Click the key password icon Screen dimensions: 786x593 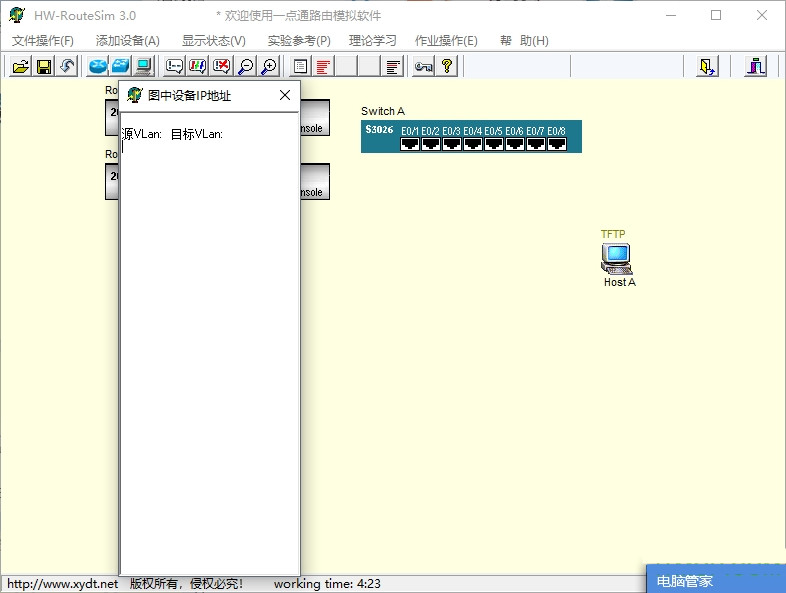coord(423,66)
